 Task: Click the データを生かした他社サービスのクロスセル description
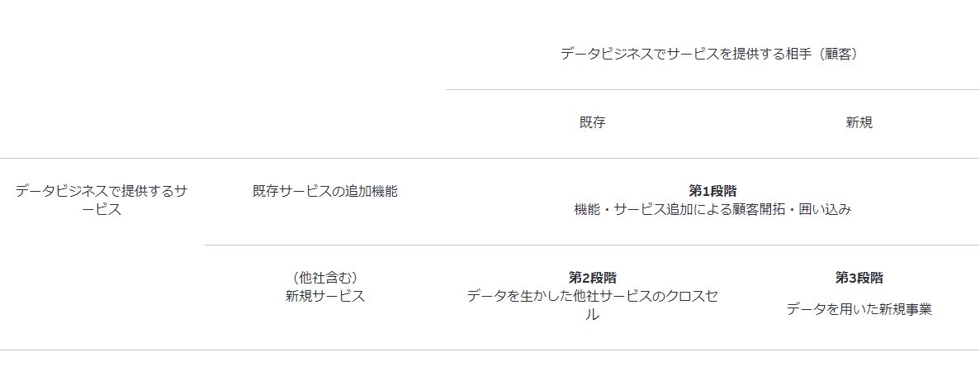592,296
